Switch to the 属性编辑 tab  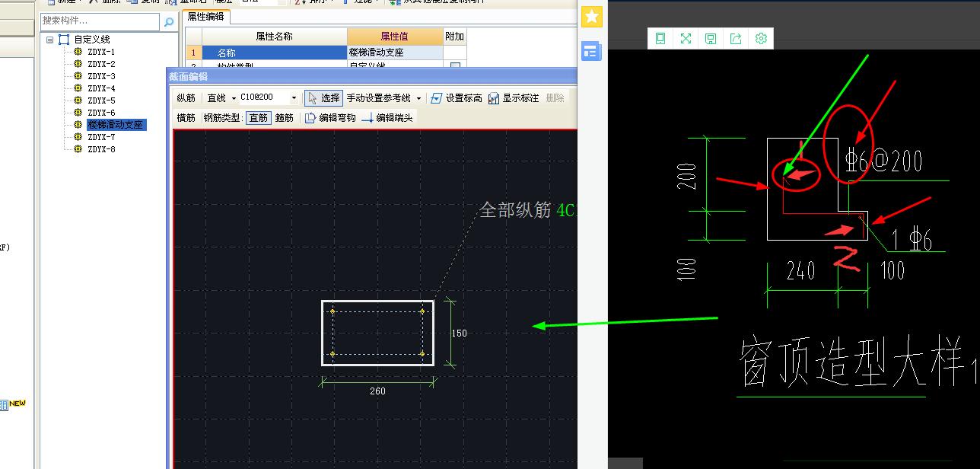pyautogui.click(x=205, y=16)
